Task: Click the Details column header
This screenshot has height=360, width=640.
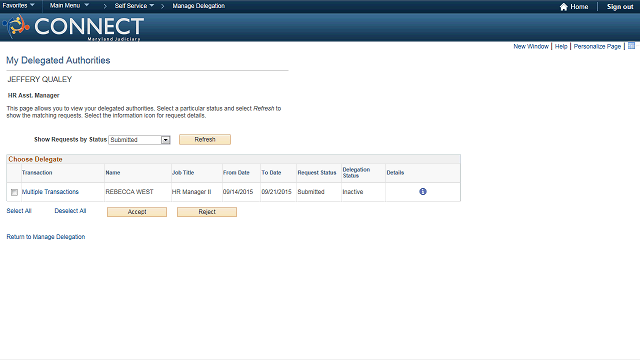Action: 395,173
